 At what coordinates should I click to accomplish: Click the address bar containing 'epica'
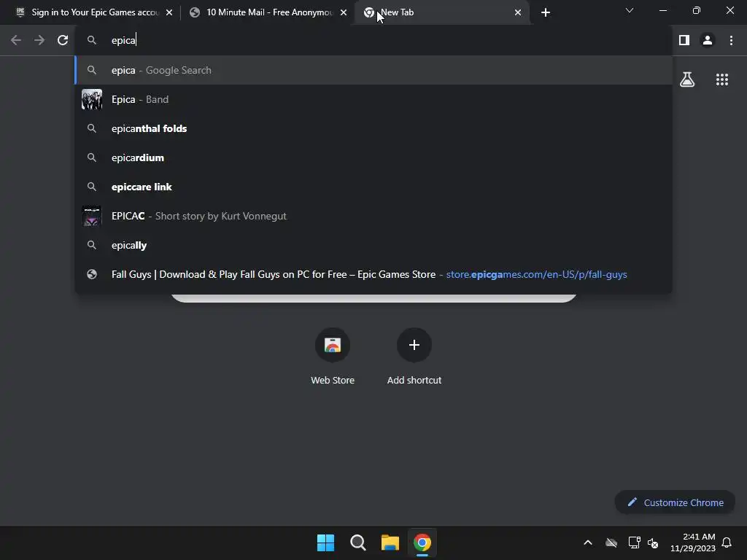pyautogui.click(x=373, y=41)
